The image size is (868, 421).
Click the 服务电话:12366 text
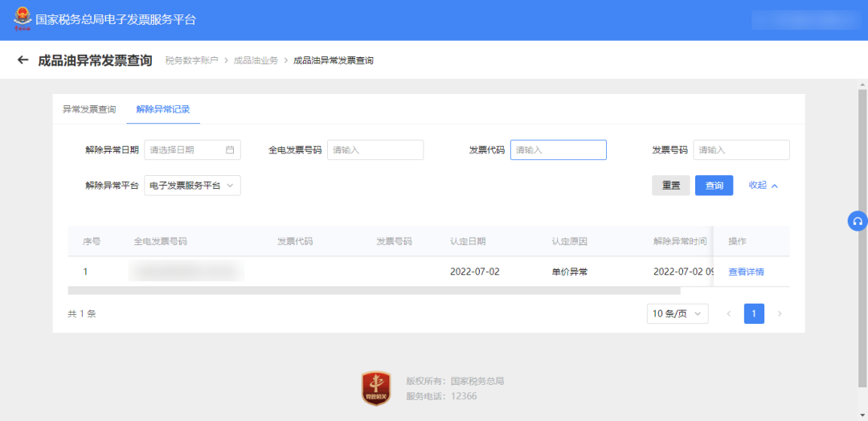pyautogui.click(x=441, y=396)
